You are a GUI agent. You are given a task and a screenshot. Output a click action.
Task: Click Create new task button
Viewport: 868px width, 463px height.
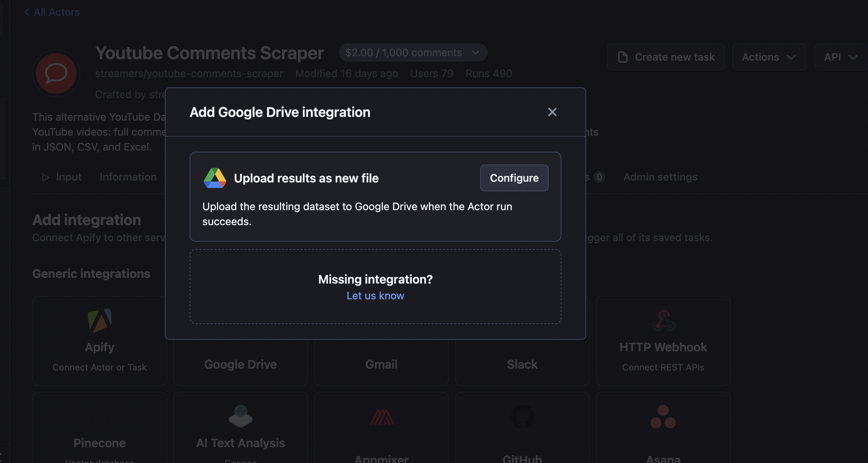tap(666, 57)
